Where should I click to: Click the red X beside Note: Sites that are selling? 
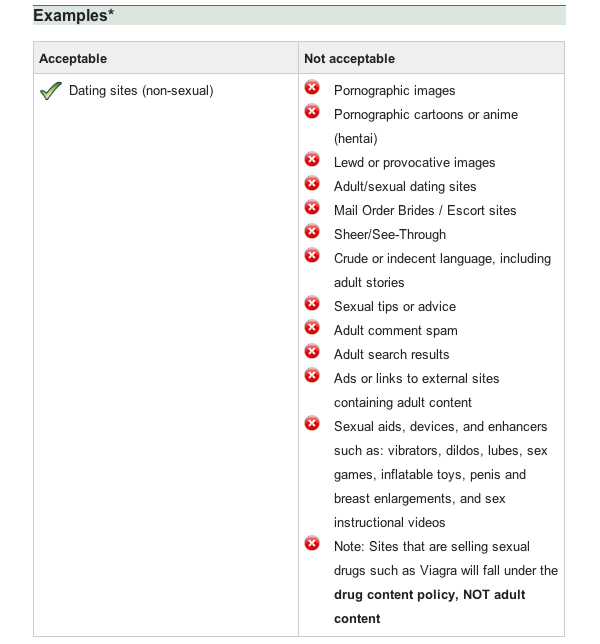click(312, 543)
